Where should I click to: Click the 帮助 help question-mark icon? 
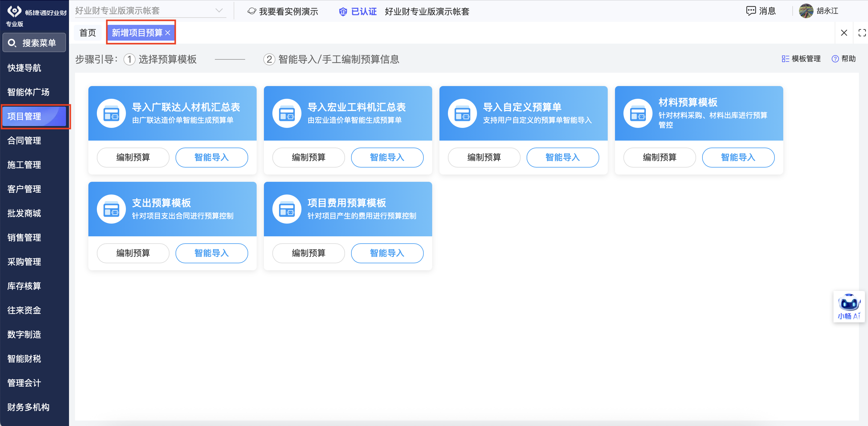835,59
